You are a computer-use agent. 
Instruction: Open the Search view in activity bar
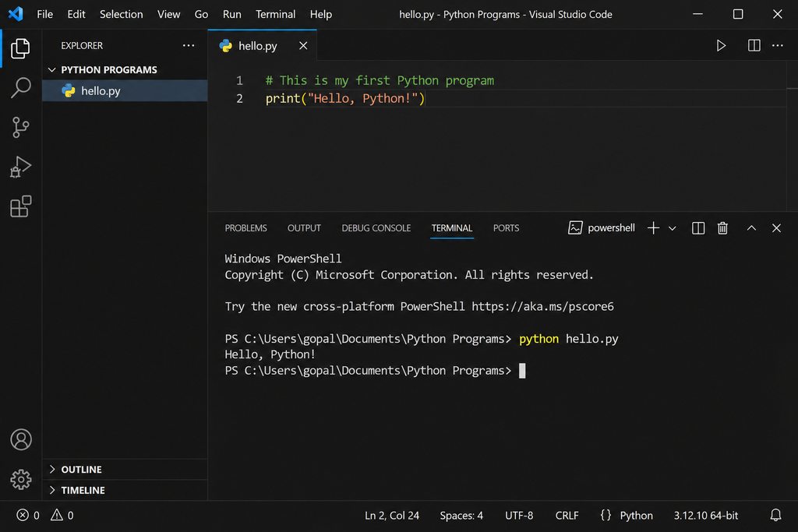tap(21, 87)
